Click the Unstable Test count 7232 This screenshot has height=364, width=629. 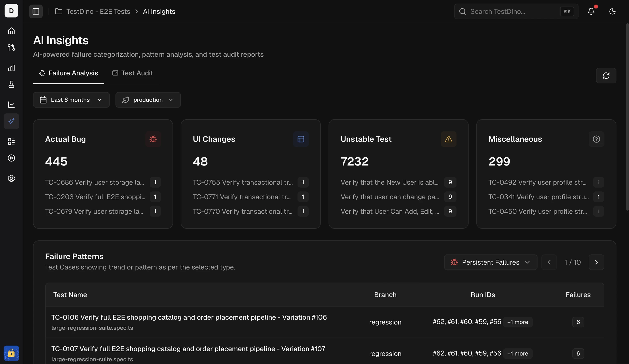pyautogui.click(x=354, y=162)
